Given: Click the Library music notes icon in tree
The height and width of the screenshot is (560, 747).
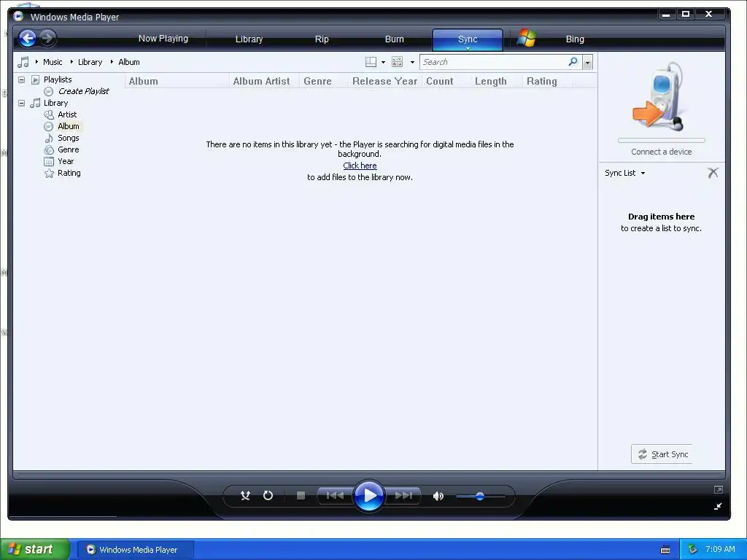Looking at the screenshot, I should coord(35,103).
